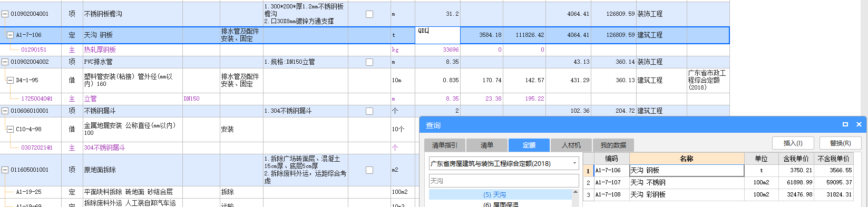Click material name 立管
Viewport: 868px width, 207px height.
coord(90,99)
